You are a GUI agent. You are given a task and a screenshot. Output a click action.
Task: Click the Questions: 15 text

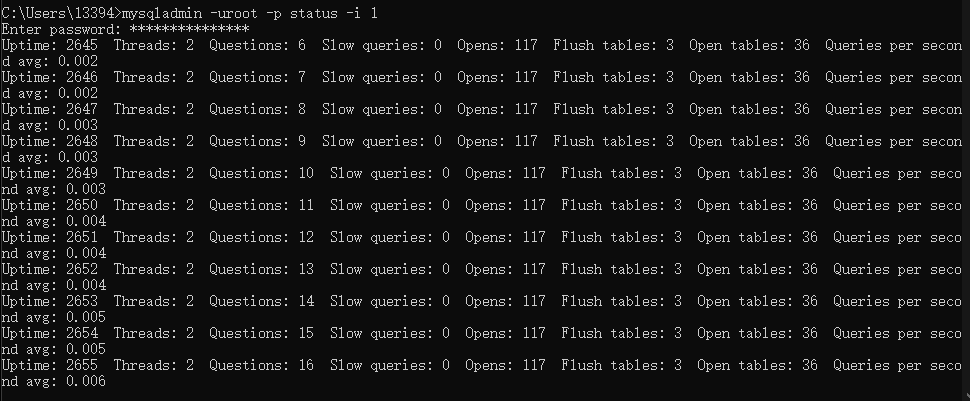point(261,333)
